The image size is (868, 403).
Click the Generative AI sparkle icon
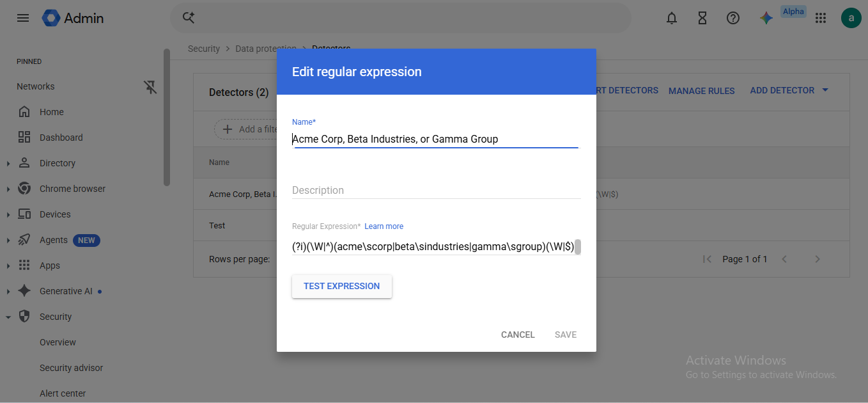(x=24, y=291)
